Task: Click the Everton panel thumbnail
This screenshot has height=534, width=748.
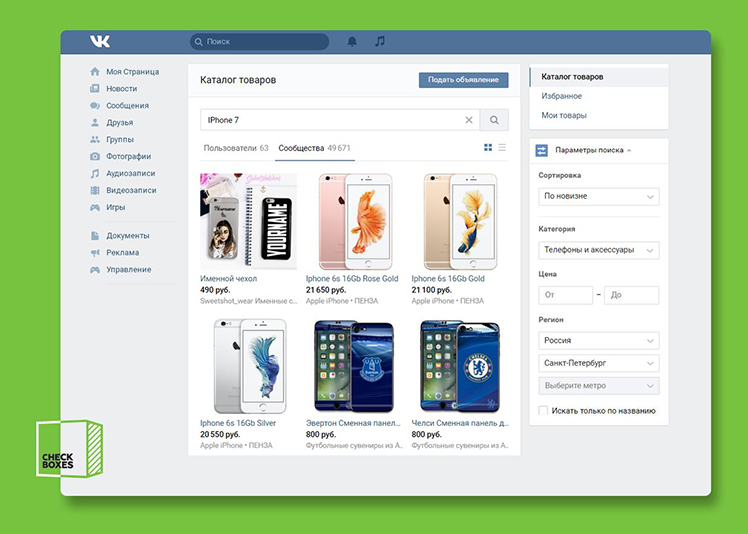Action: click(354, 366)
